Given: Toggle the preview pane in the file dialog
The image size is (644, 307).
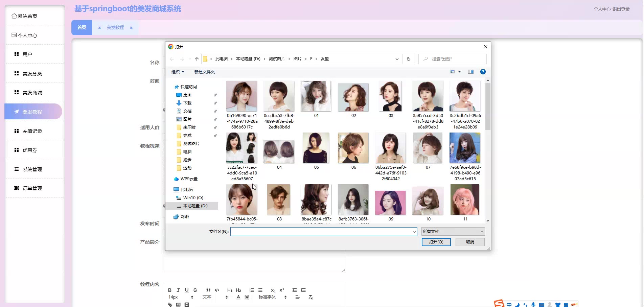Looking at the screenshot, I should coord(470,72).
